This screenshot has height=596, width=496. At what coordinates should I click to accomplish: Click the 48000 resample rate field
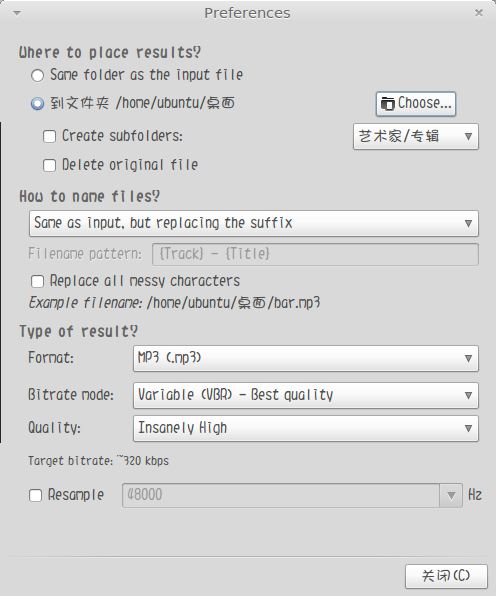click(x=281, y=496)
